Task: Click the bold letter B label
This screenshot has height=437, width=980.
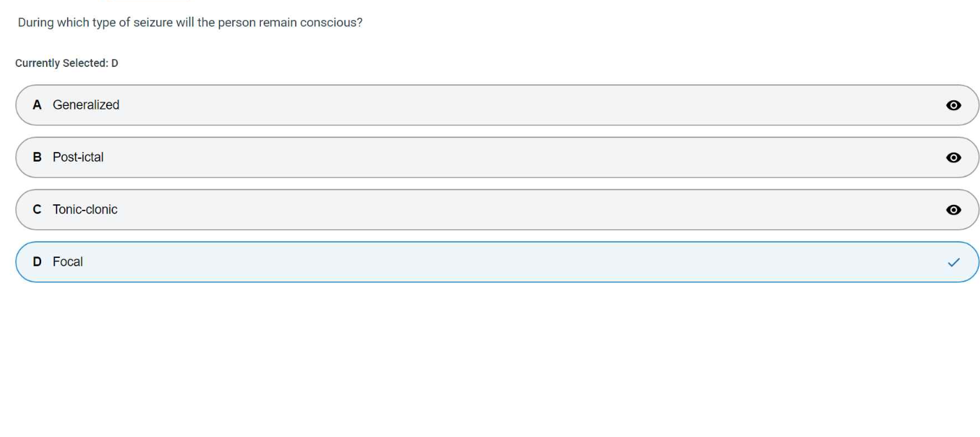Action: tap(37, 157)
